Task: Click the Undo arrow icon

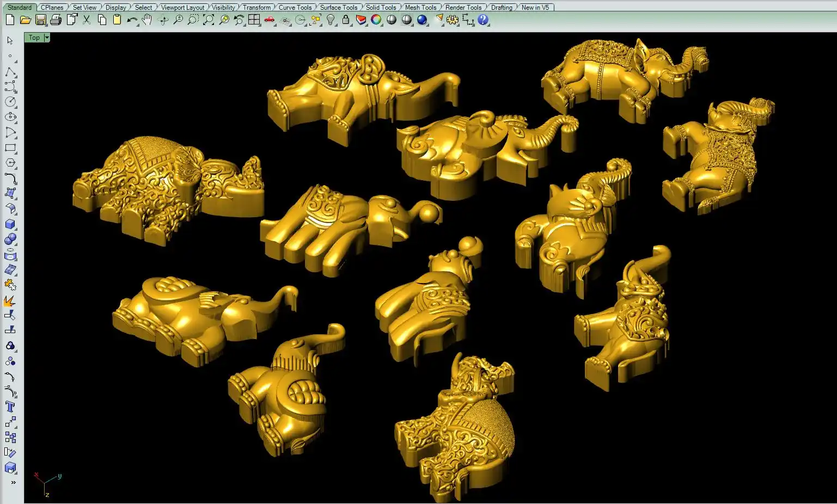Action: 132,20
